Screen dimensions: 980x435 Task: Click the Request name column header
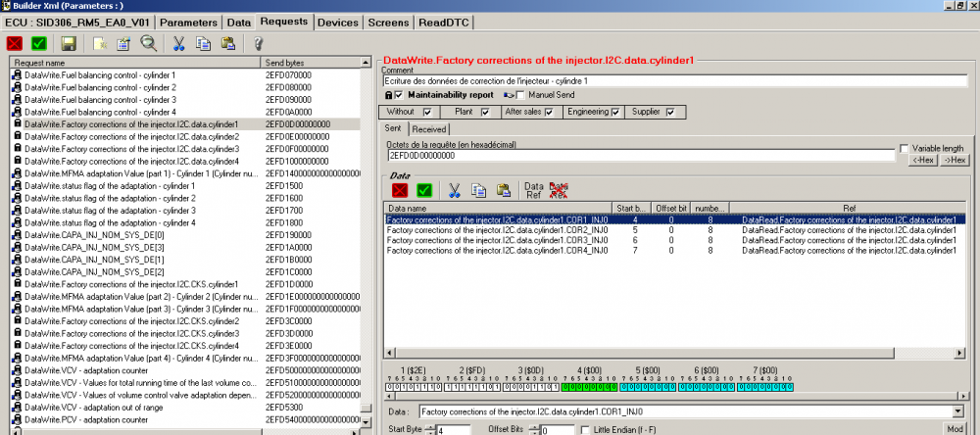135,63
